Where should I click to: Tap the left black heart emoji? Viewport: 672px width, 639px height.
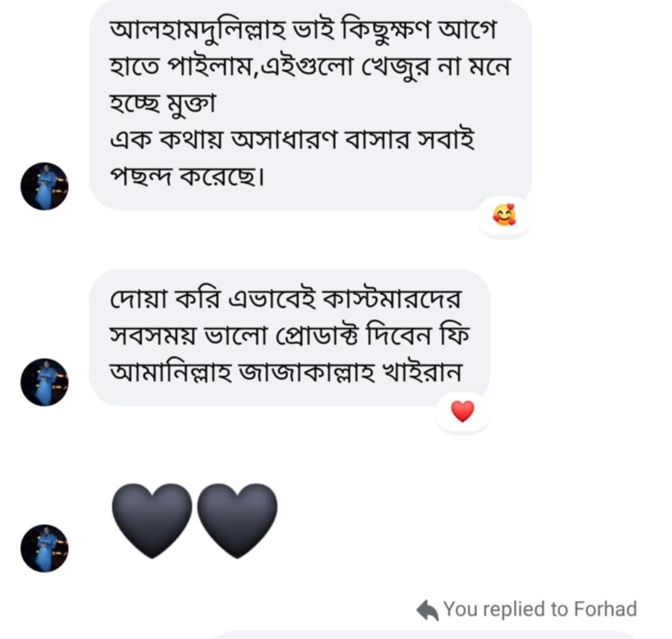click(152, 520)
